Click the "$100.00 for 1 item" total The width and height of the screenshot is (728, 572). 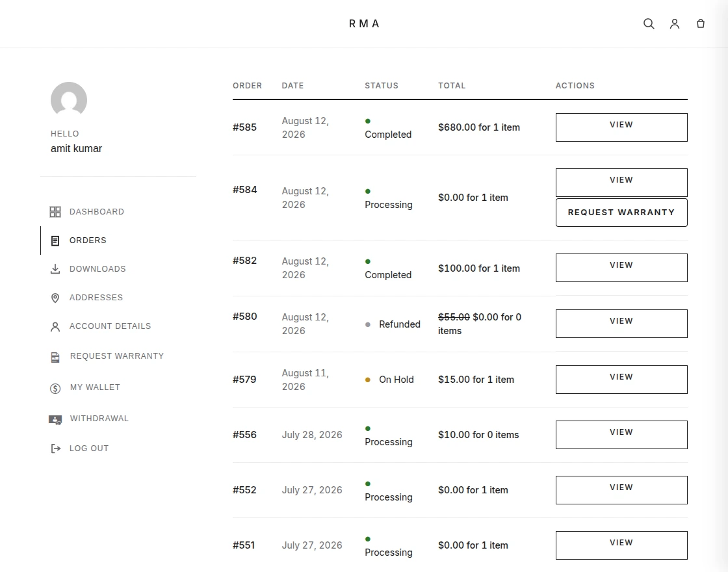point(478,268)
